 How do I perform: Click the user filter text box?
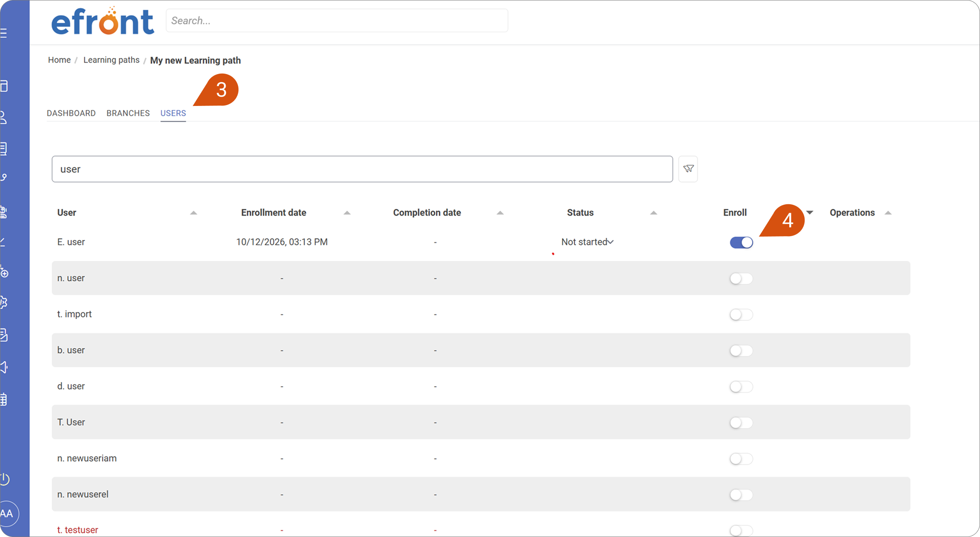[362, 169]
